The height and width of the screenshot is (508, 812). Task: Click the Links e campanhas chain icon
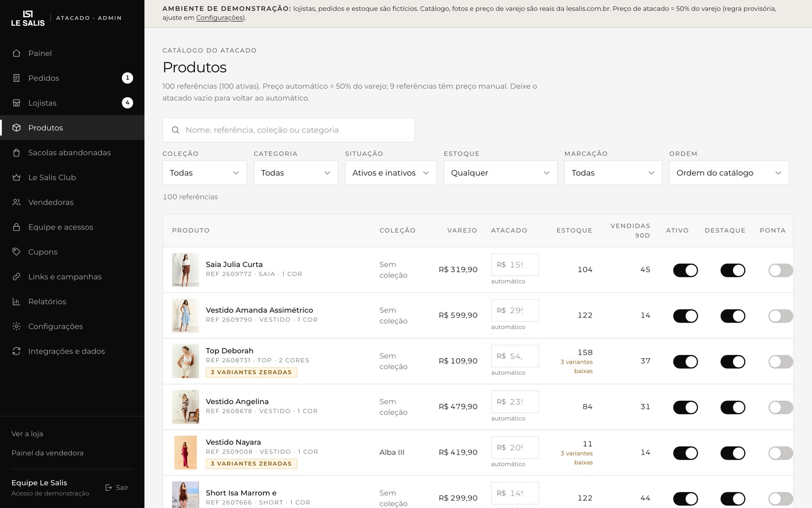coord(16,277)
